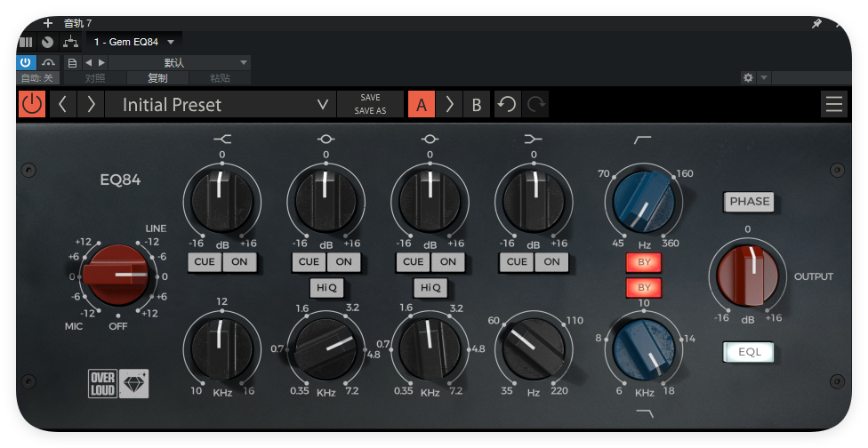
Task: Open the gear settings icon
Action: (x=748, y=77)
